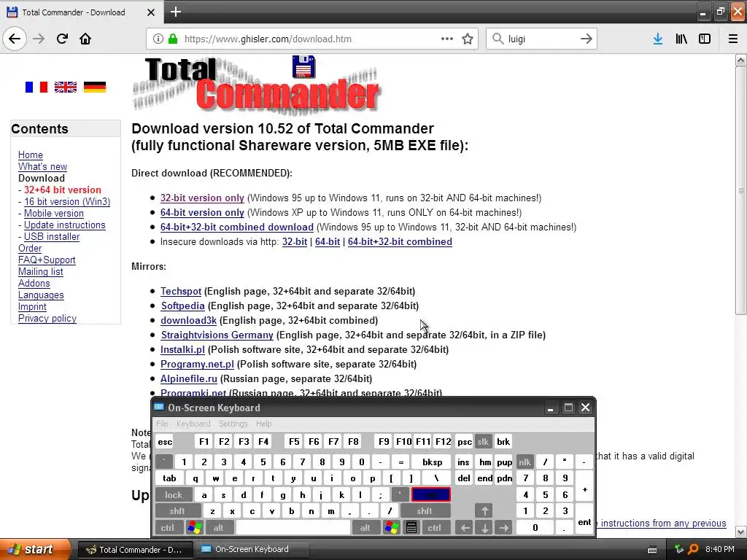The image size is (747, 560).
Task: Go back with the browser back arrow
Action: 15,39
